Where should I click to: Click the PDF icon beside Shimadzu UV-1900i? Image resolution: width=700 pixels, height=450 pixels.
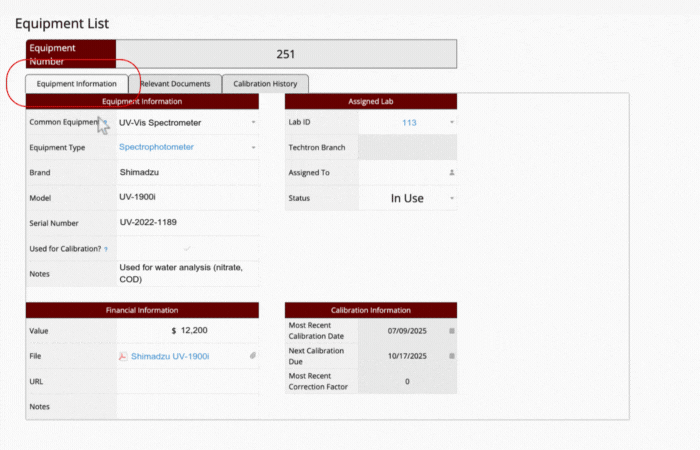[123, 356]
